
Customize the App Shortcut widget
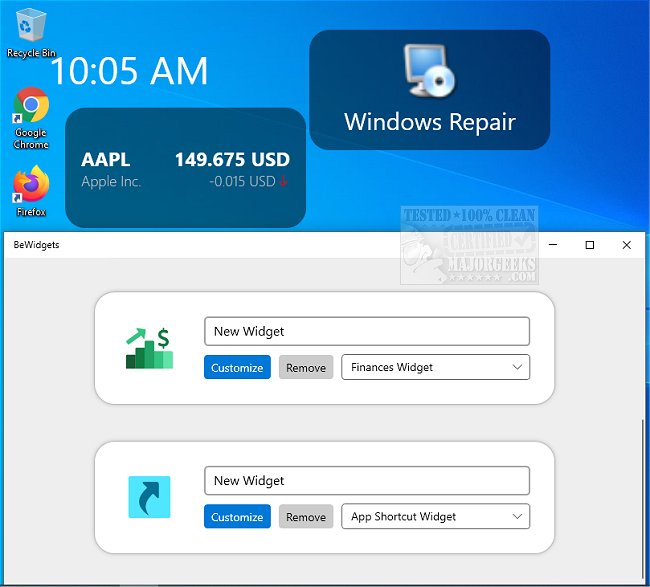pyautogui.click(x=237, y=517)
